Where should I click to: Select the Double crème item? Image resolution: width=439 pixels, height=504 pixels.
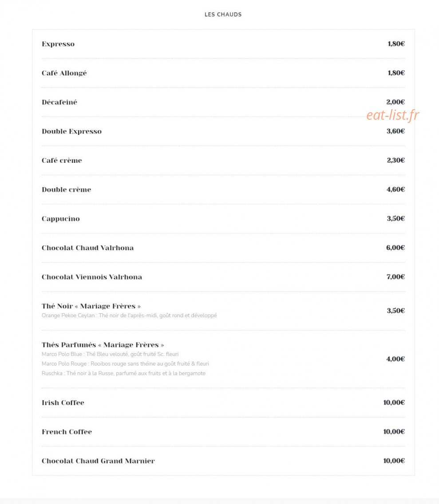point(66,189)
